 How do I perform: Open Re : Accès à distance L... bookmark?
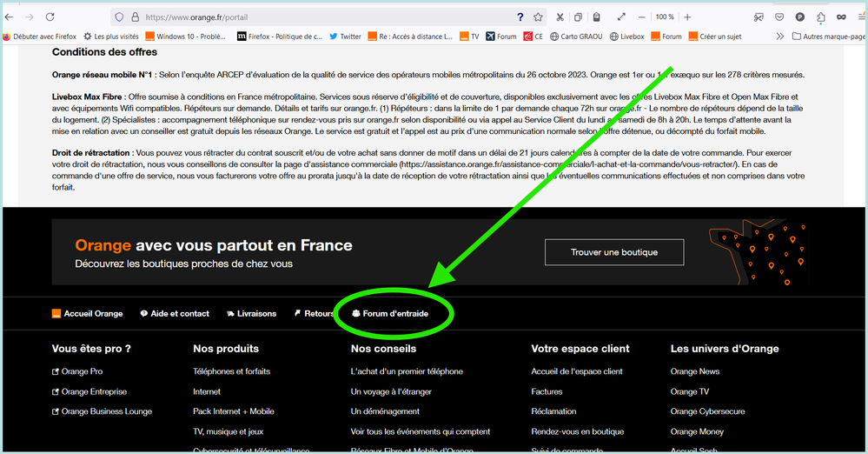[x=410, y=37]
